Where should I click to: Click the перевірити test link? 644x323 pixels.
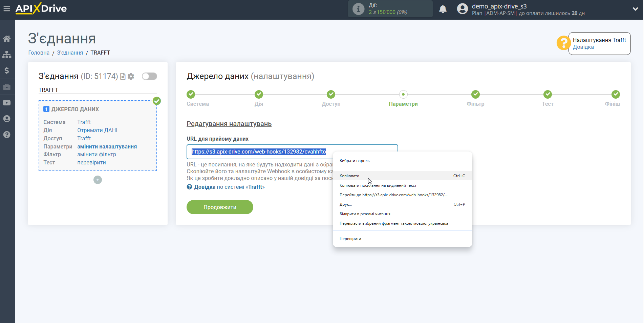[91, 162]
